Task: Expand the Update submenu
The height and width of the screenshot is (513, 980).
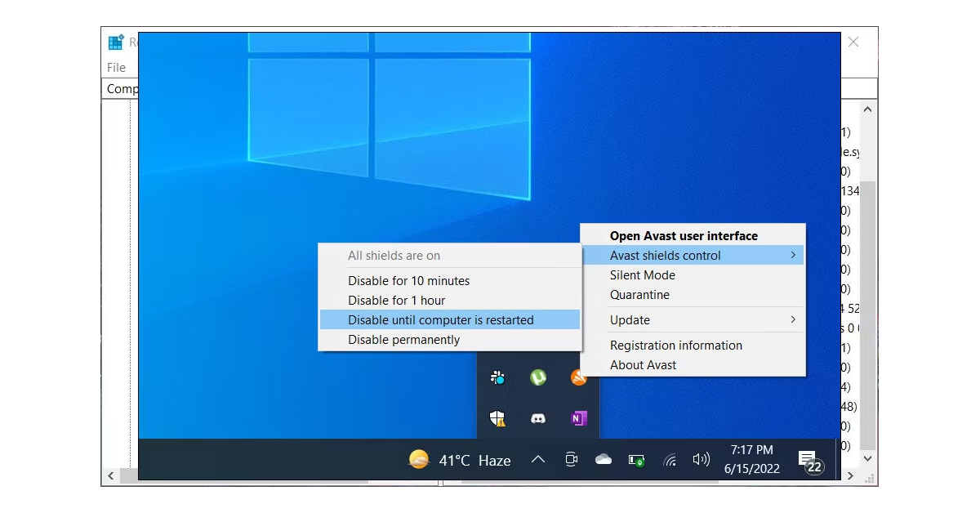Action: tap(630, 319)
